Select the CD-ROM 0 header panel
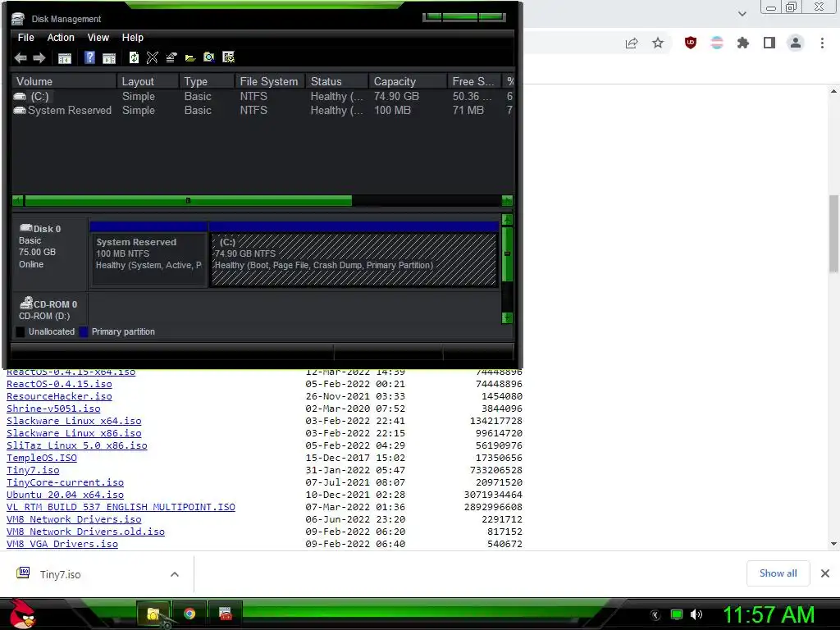Screen dimensions: 840x630 point(50,309)
